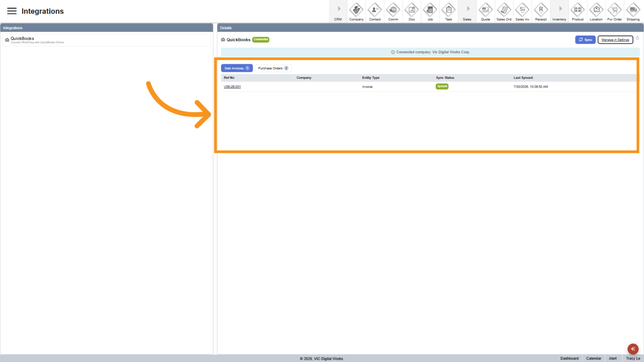Viewport: 644px width, 362px height.
Task: Switch to the Sale Invoices tab
Action: pos(237,68)
